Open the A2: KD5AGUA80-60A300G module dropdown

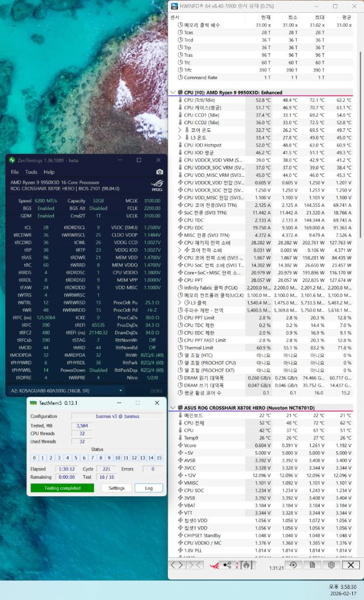coord(66,391)
